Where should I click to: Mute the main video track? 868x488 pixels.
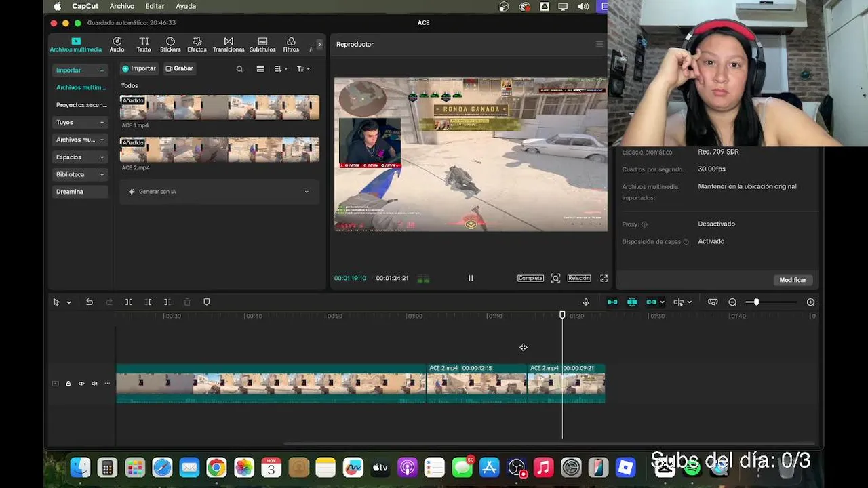click(x=94, y=384)
